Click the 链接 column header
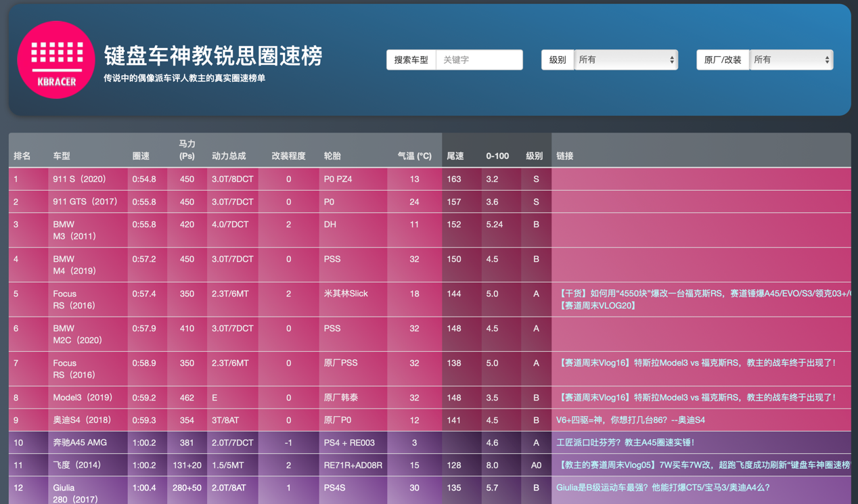Image resolution: width=858 pixels, height=504 pixels. 565,156
